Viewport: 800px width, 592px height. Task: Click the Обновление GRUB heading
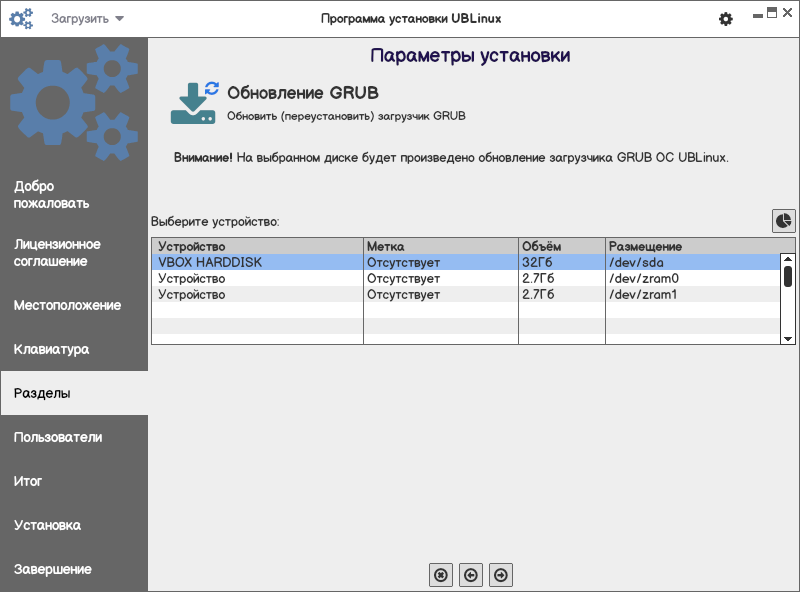pos(303,93)
